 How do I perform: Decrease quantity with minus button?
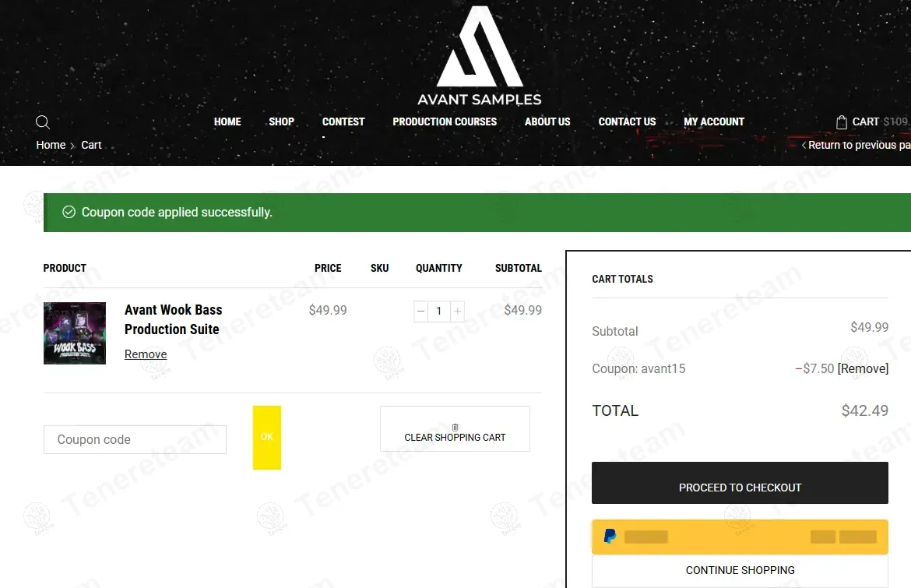(420, 312)
